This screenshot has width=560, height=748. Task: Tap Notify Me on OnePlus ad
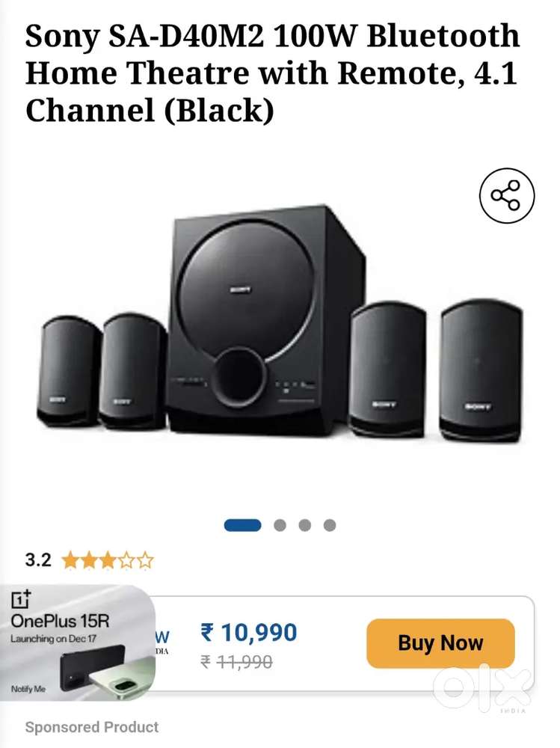[28, 689]
